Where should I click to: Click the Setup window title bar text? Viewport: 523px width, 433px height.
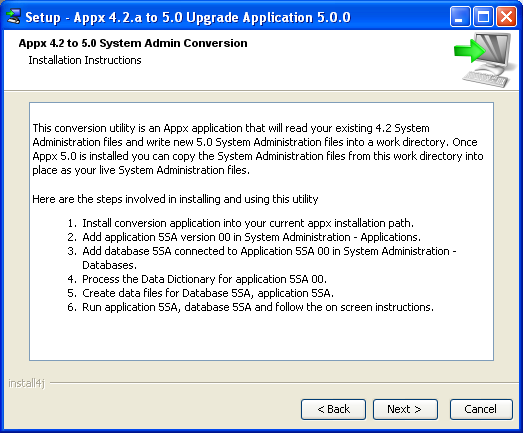[x=188, y=17]
